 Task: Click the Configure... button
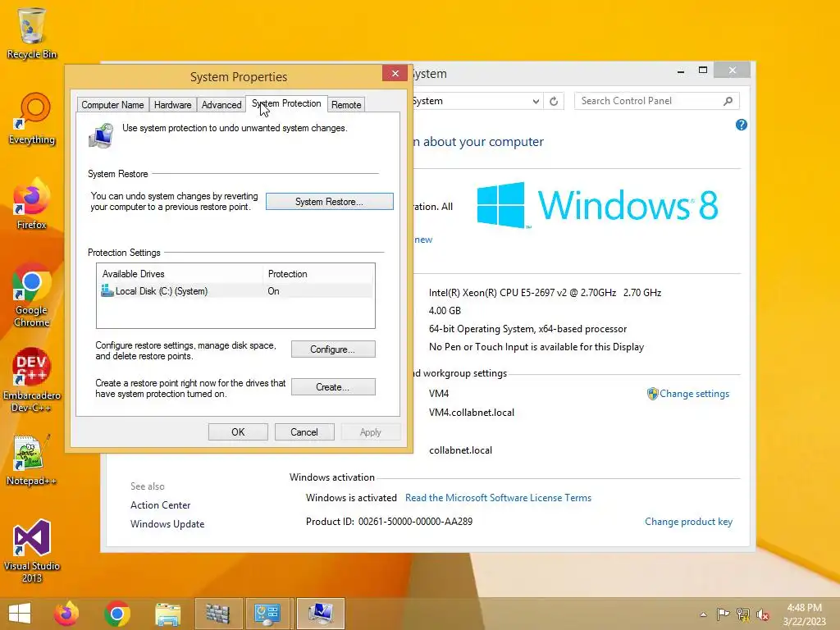click(333, 349)
